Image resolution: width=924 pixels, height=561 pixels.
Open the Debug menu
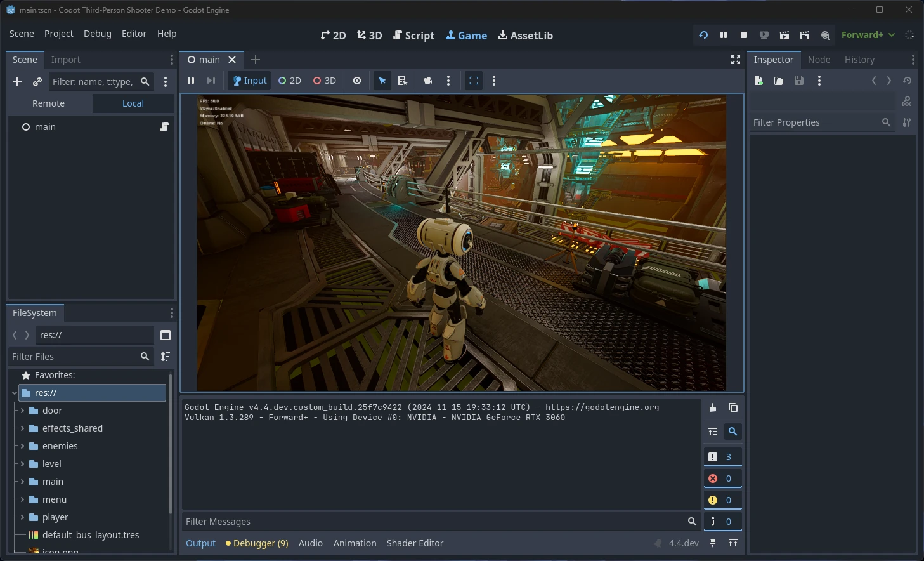(x=97, y=33)
